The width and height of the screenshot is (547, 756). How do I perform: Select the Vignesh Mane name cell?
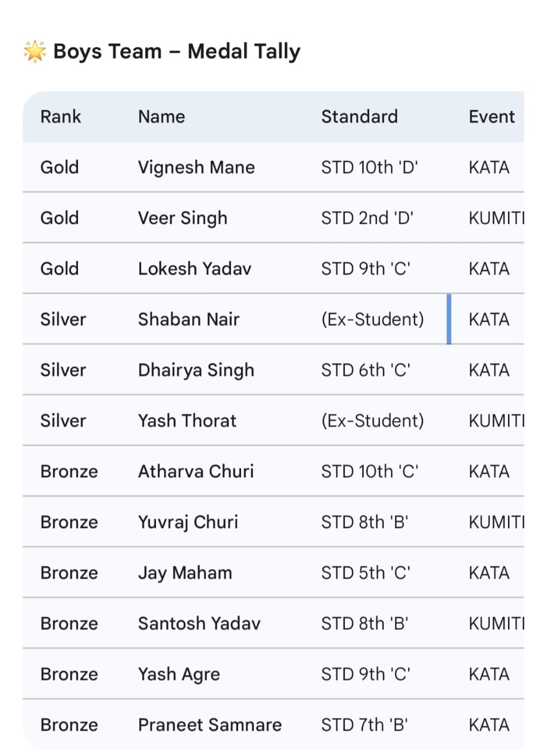tap(196, 168)
